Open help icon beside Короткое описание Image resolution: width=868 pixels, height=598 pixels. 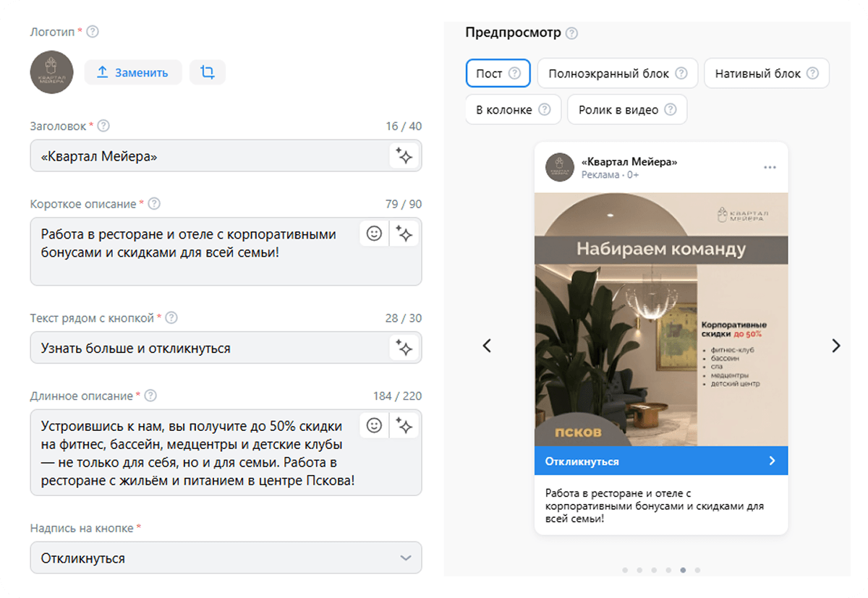(154, 204)
